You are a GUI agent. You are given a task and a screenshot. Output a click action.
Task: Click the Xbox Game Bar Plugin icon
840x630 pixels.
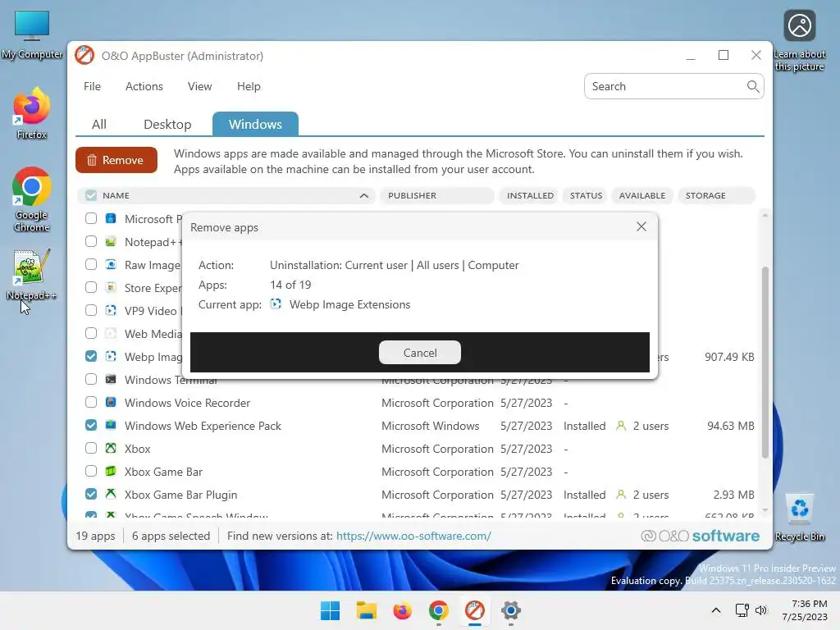111,495
